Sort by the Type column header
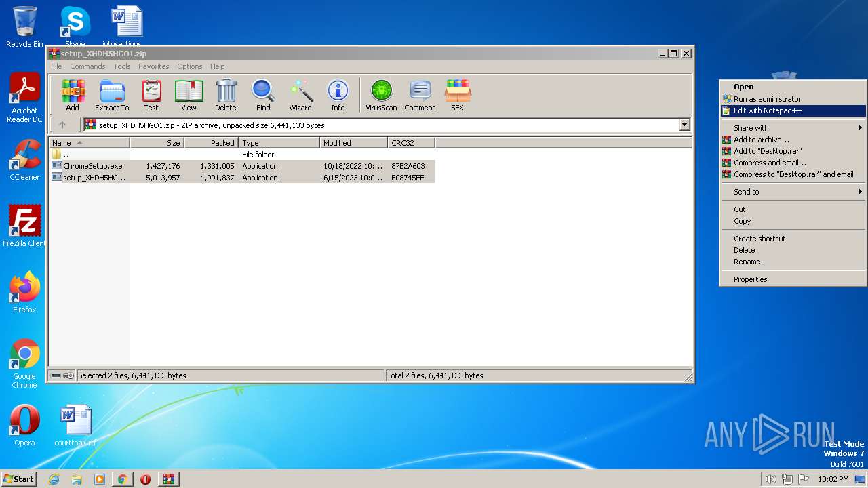The image size is (868, 488). pos(279,143)
